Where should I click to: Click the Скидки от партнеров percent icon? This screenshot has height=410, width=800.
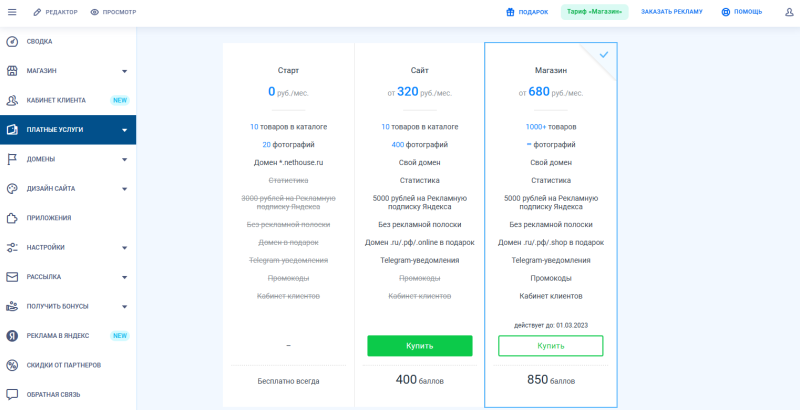[12, 365]
